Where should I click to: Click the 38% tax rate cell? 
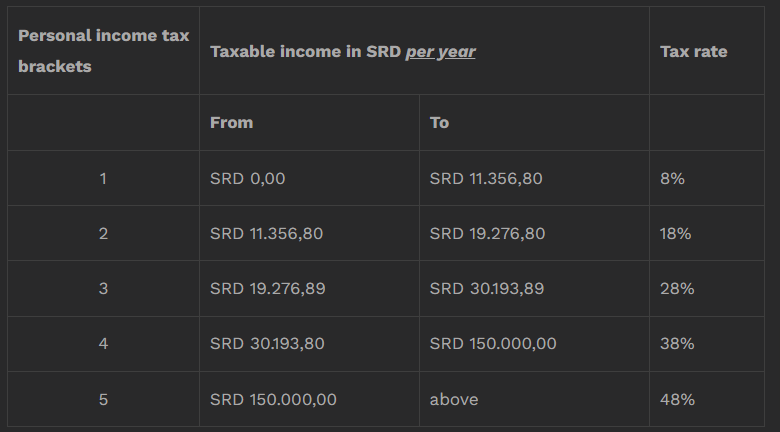tap(707, 344)
